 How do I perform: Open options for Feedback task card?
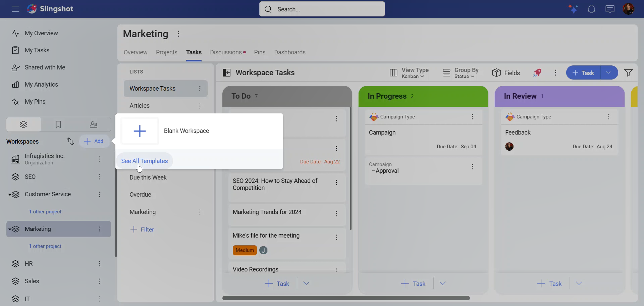(609, 117)
